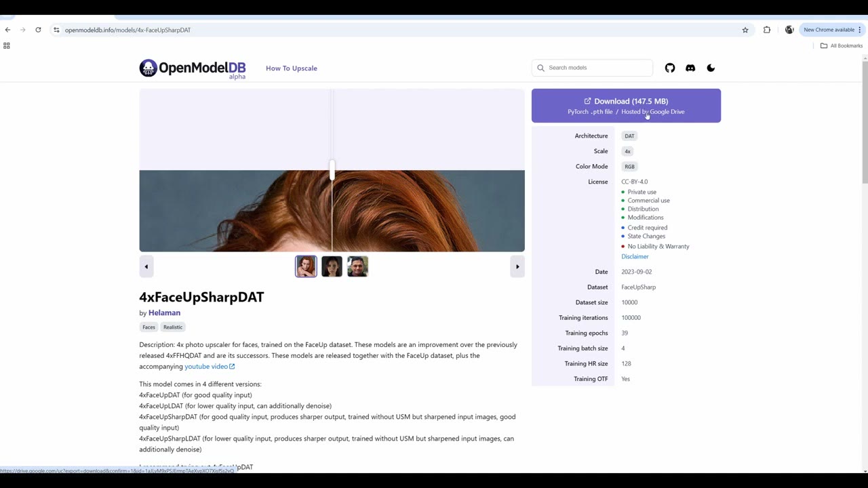Viewport: 868px width, 488px height.
Task: Click the State Changes condition line
Action: [x=646, y=236]
